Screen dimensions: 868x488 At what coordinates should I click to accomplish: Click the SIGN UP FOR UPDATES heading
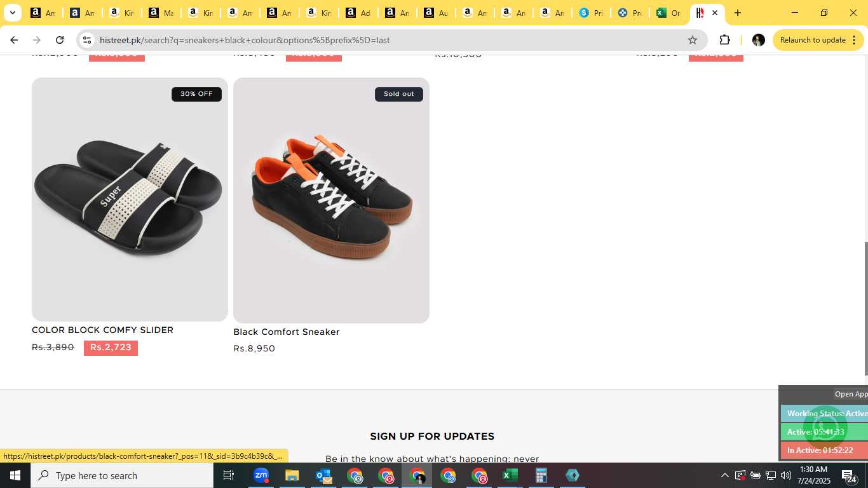[x=432, y=437]
